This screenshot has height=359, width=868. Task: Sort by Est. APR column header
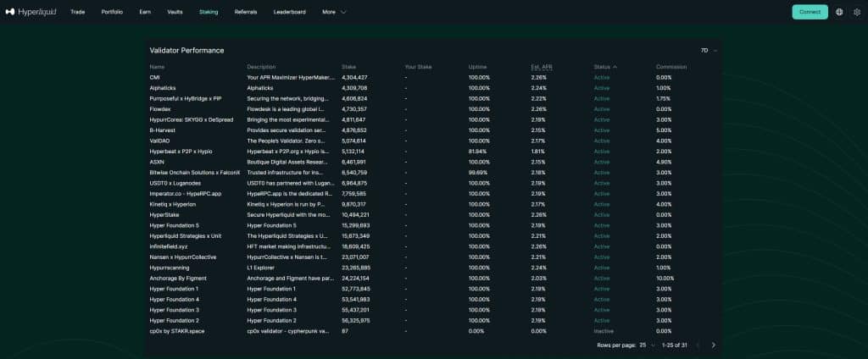click(x=542, y=67)
